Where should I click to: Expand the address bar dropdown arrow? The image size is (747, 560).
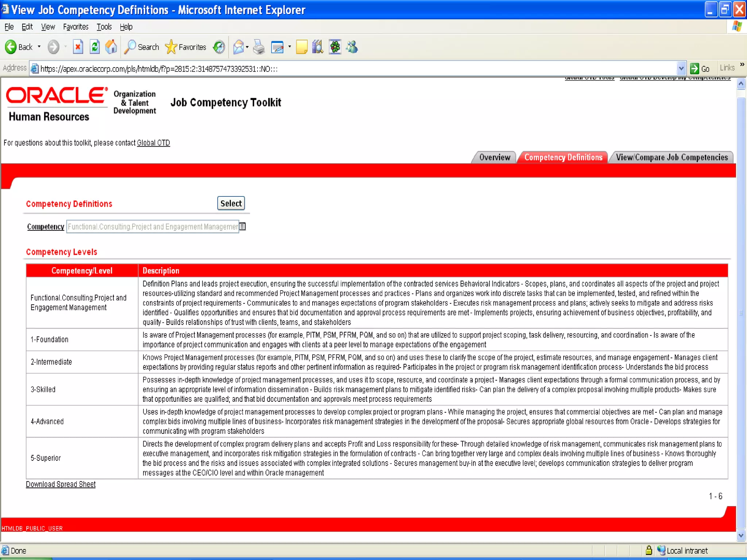[681, 68]
